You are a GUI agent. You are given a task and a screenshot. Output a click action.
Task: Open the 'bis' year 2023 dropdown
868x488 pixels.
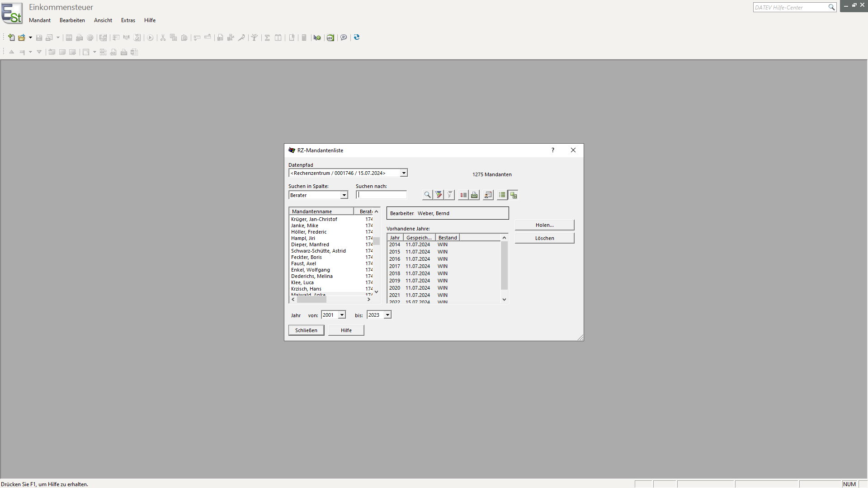387,315
